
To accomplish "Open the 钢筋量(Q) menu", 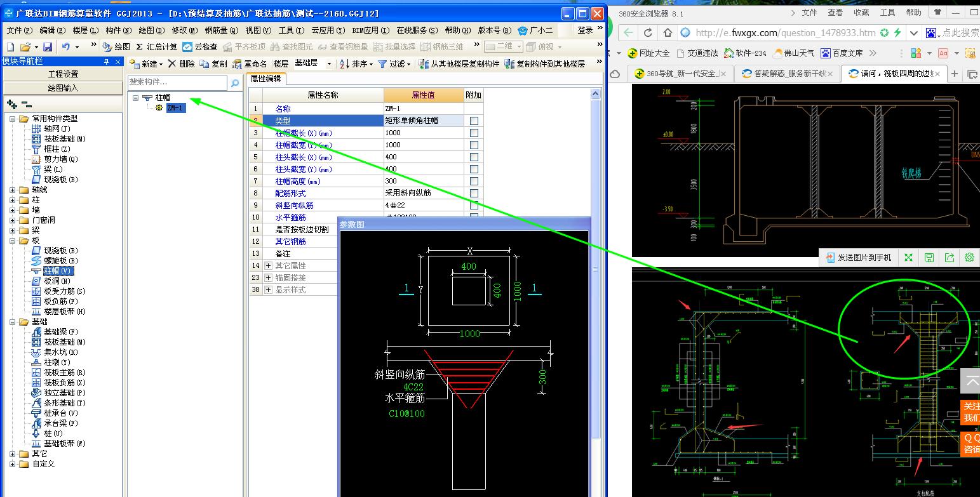I will [x=222, y=30].
